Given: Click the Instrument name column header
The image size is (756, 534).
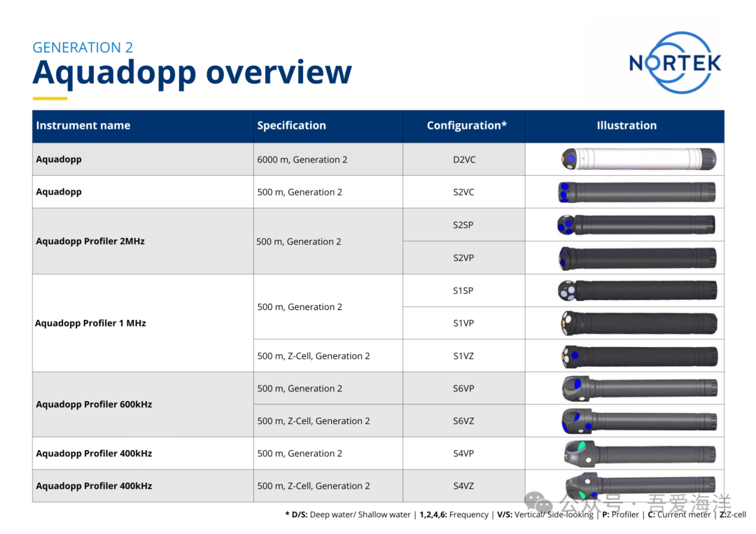Looking at the screenshot, I should coord(83,126).
